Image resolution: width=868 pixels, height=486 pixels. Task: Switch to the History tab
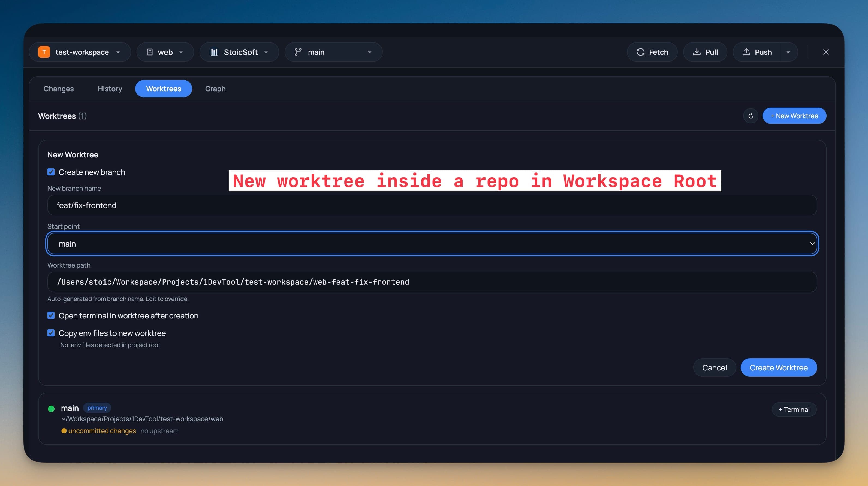click(110, 89)
